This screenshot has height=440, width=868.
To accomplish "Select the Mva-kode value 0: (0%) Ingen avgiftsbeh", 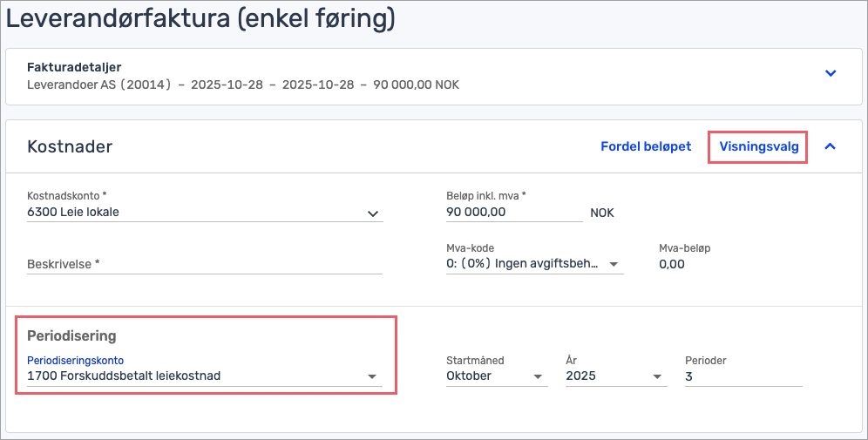I will point(523,264).
